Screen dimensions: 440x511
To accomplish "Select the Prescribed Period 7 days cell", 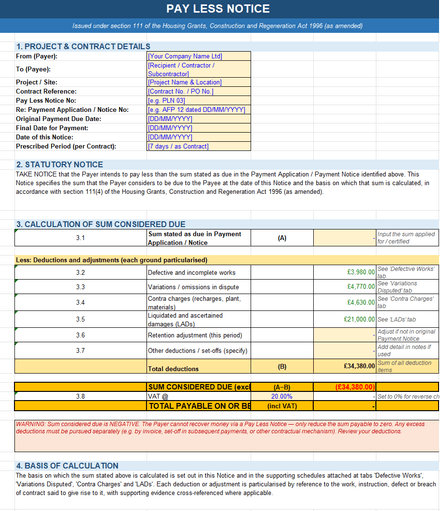I will pos(199,146).
